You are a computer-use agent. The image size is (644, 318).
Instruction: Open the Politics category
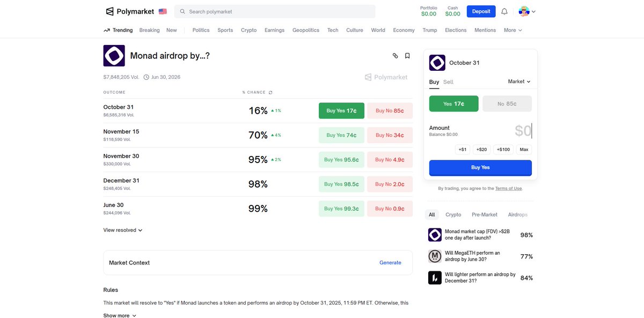[201, 30]
